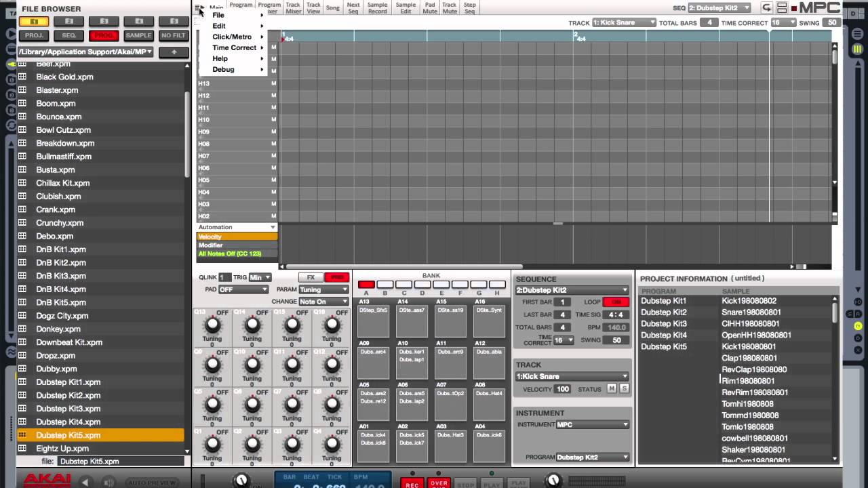Open the TRACK 1: Kick Snare dropdown
The image size is (868, 488).
coord(624,22)
